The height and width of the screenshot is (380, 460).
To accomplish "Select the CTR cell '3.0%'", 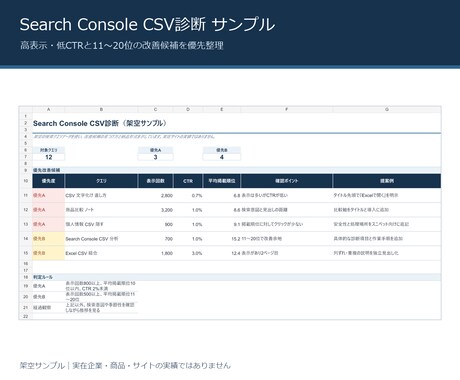I will pyautogui.click(x=188, y=253).
